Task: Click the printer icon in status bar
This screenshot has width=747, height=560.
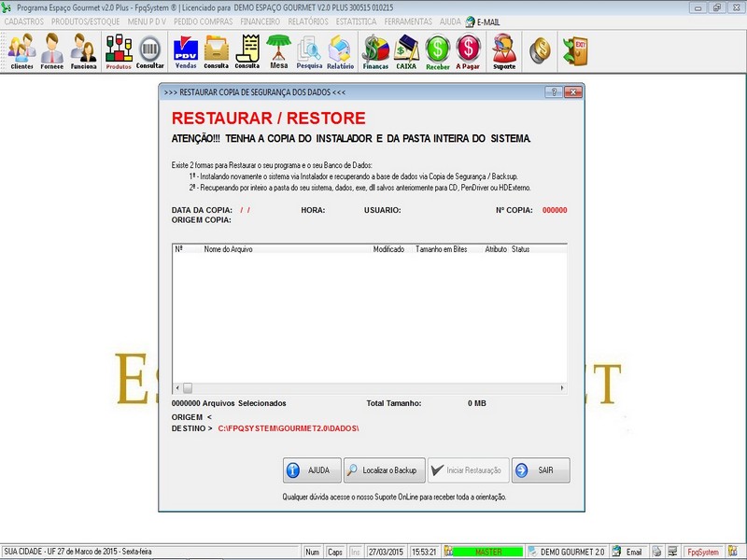Action: point(657,552)
